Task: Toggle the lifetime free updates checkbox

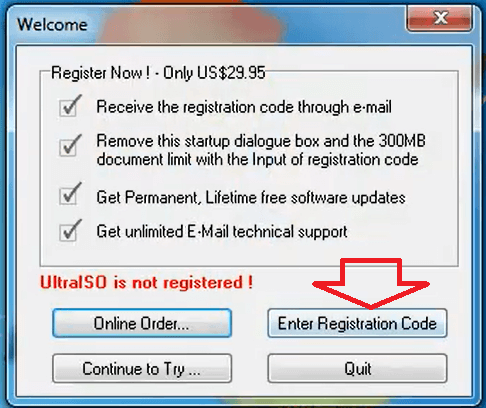Action: pos(68,196)
